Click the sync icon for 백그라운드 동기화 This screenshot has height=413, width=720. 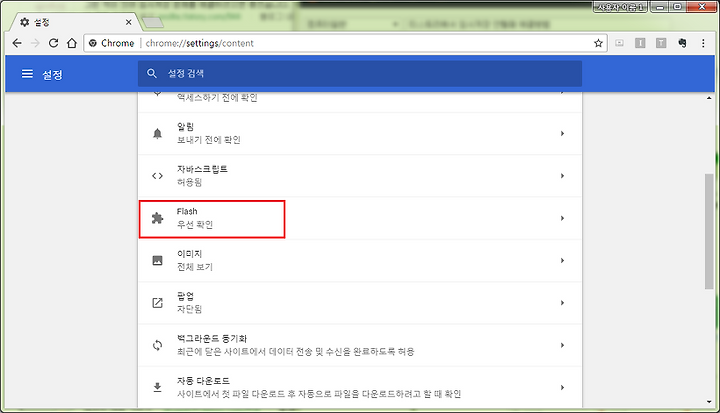[158, 345]
